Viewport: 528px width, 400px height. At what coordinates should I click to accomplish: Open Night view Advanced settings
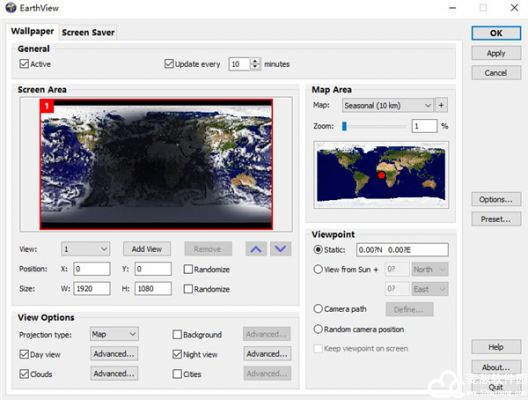click(267, 354)
